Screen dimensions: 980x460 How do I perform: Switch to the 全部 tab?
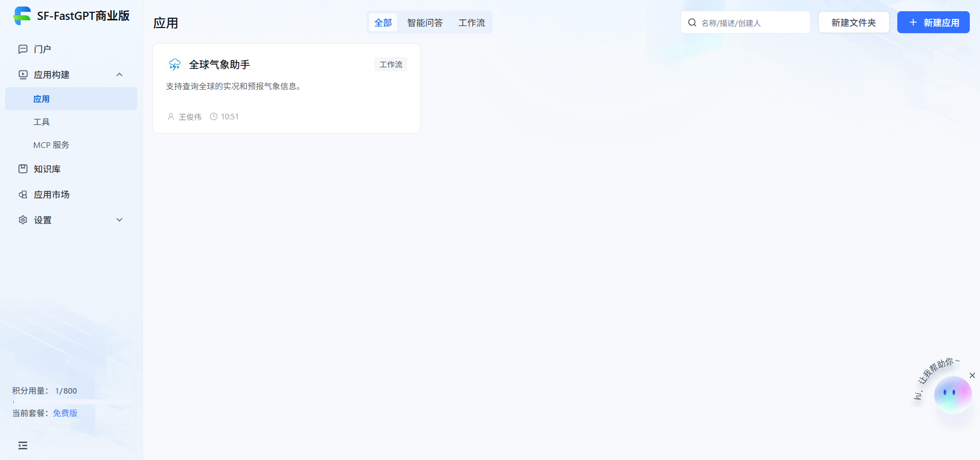(x=383, y=22)
